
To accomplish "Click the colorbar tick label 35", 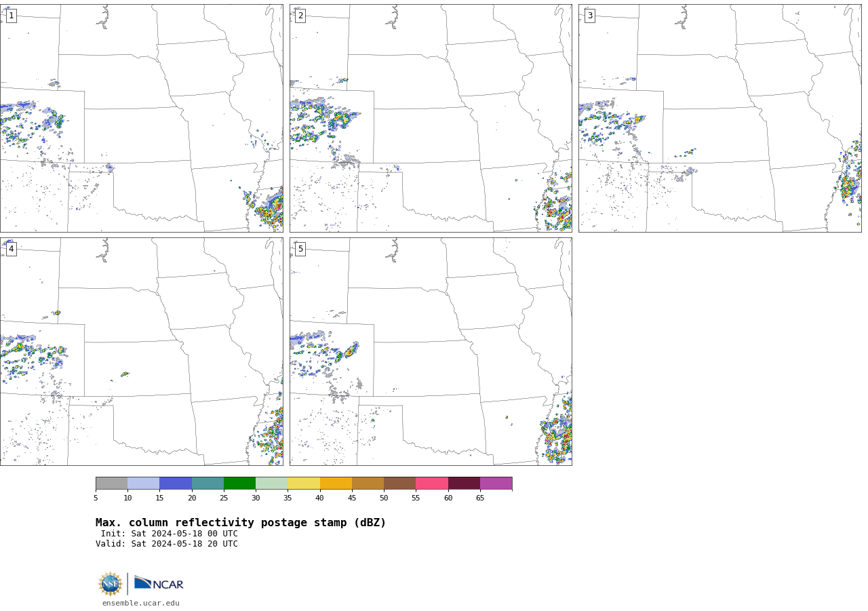I will 288,498.
